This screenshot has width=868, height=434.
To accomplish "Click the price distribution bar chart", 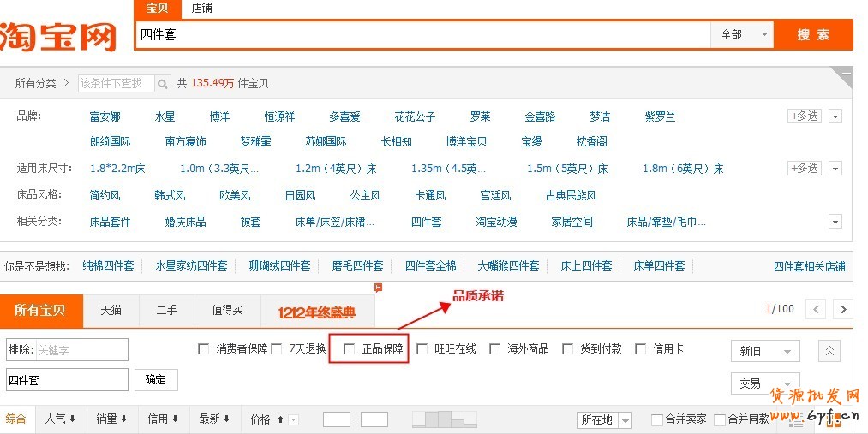I will click(x=443, y=419).
